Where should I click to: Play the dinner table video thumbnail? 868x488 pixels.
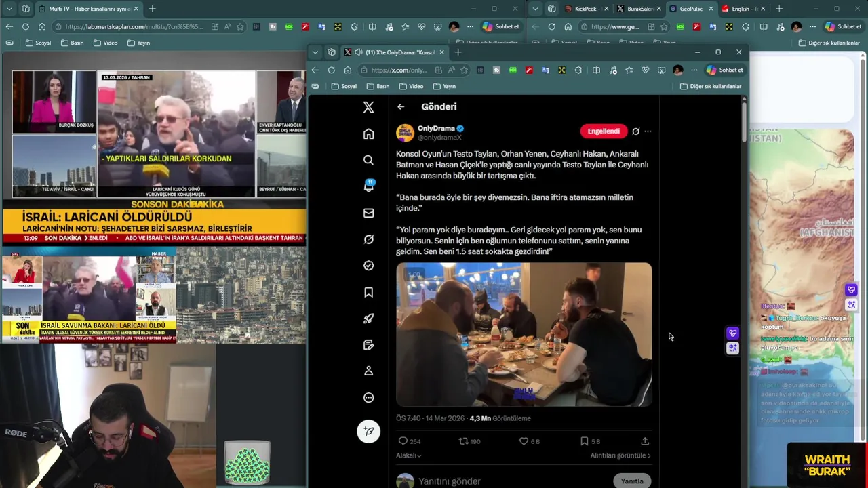(x=524, y=335)
